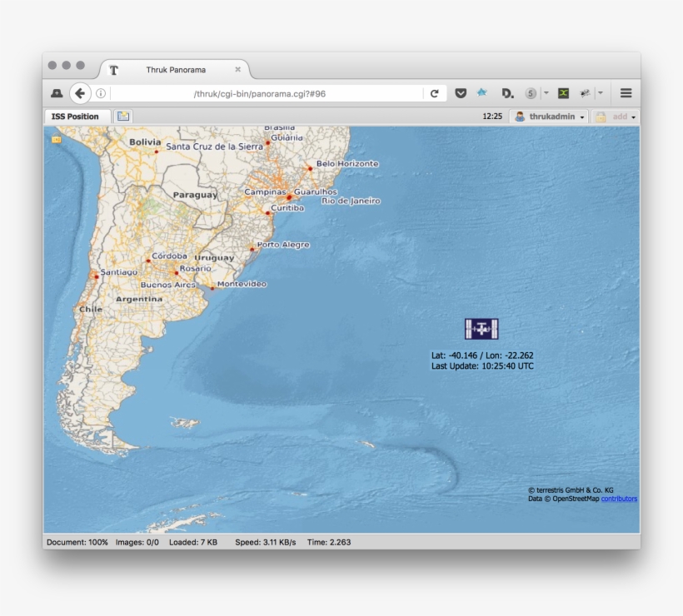Click the private browsing mask icon
This screenshot has width=683, height=616.
point(57,94)
